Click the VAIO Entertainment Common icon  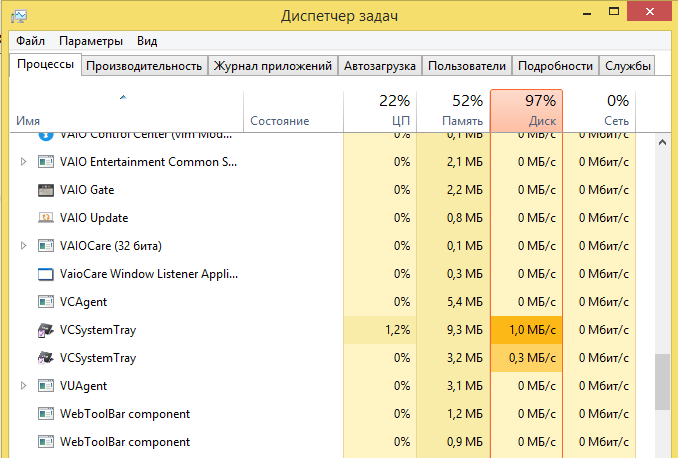coord(45,161)
